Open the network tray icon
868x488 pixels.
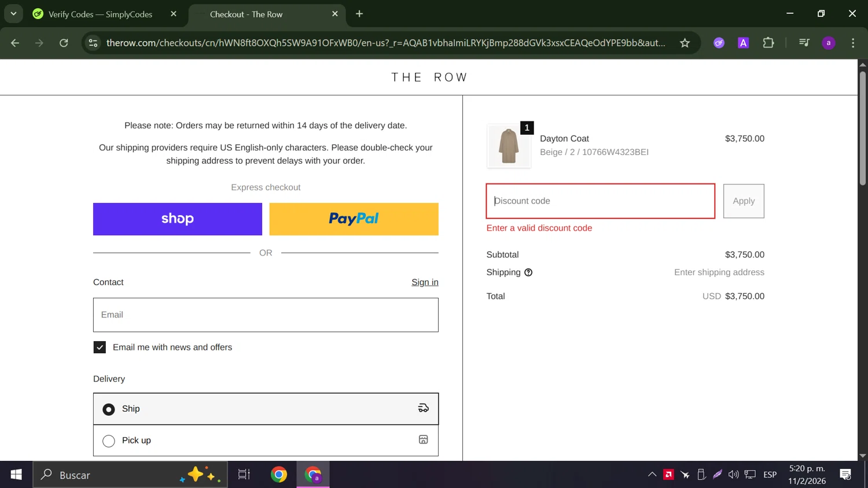click(750, 475)
